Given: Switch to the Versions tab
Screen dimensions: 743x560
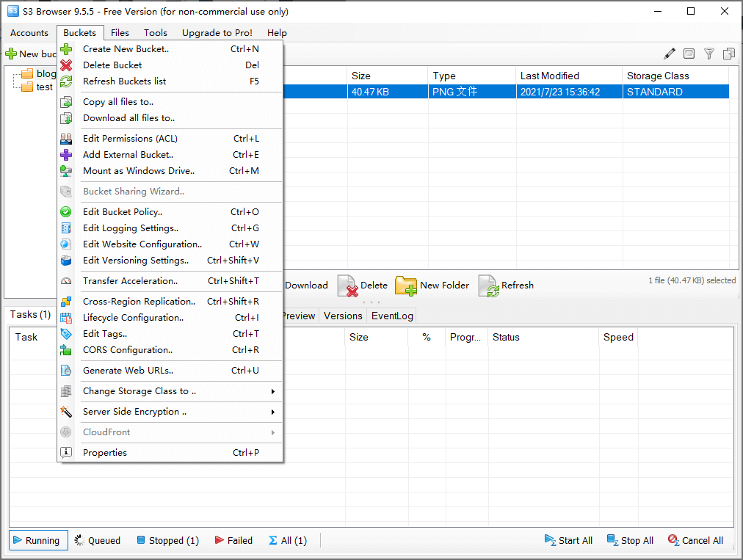Looking at the screenshot, I should tap(343, 316).
